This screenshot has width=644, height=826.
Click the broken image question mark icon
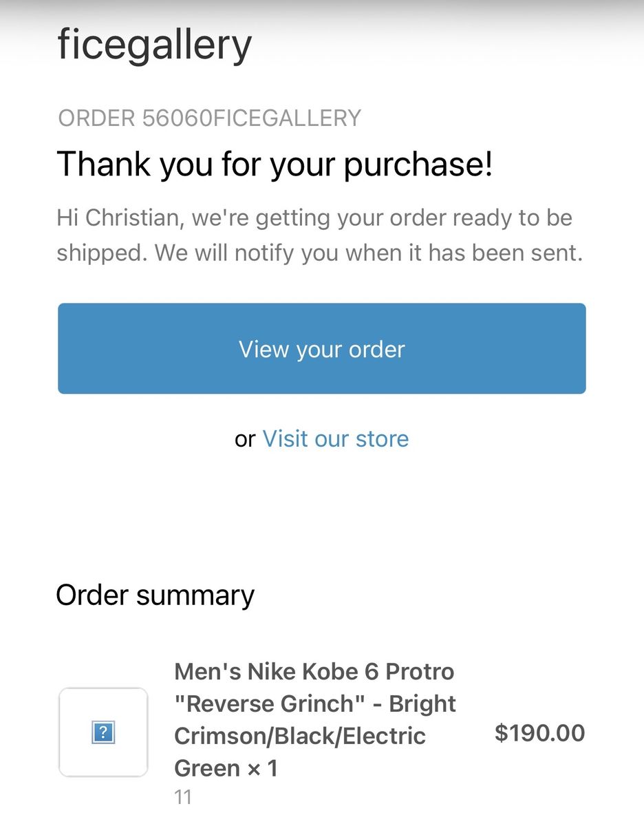coord(103,732)
